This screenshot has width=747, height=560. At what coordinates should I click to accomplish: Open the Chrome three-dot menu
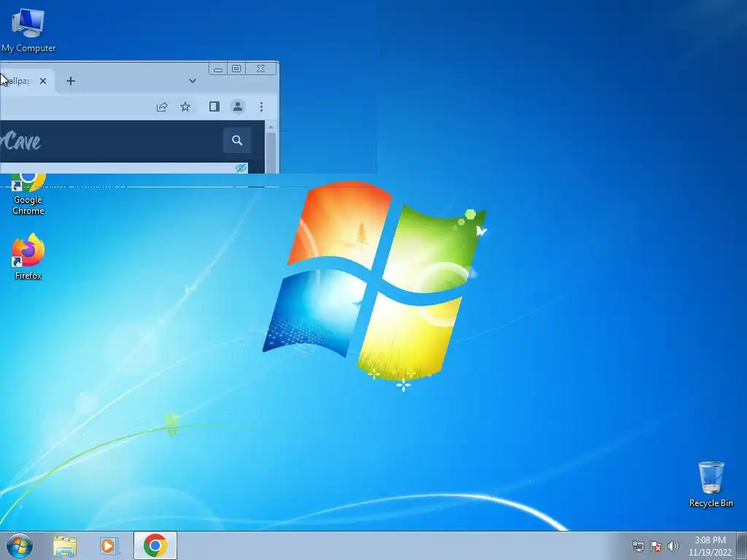click(261, 106)
